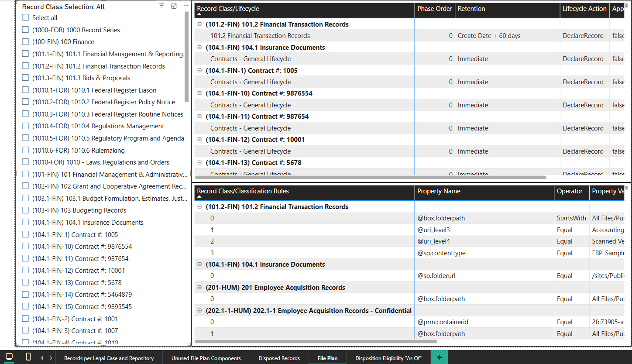Collapse the (104.1-FIN-1) Contract #: 1005 row
Screen dimensions: 632x364
point(200,71)
